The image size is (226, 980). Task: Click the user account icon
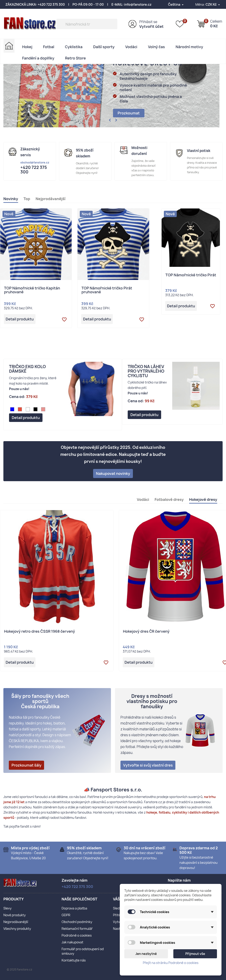[x=132, y=24]
